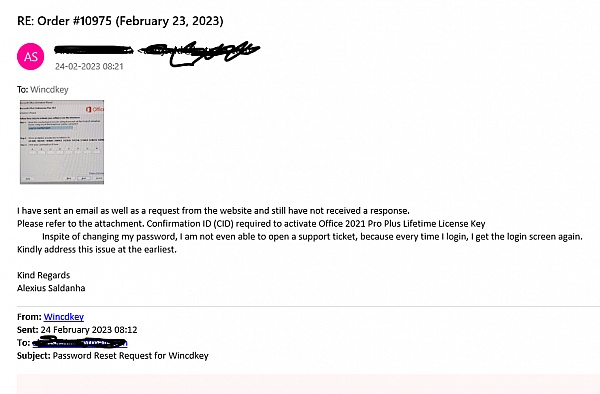
Task: Click the blacked-out sender name beside the avatar
Action: point(94,50)
